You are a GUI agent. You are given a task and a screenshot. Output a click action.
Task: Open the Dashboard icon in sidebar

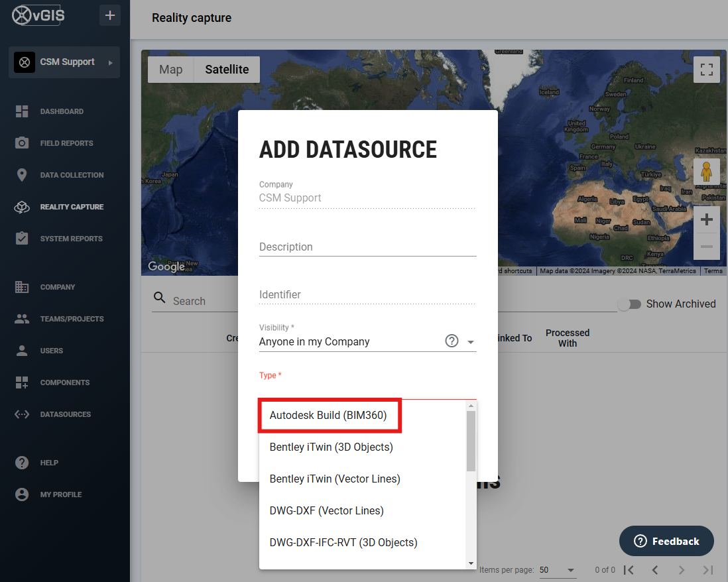click(22, 111)
